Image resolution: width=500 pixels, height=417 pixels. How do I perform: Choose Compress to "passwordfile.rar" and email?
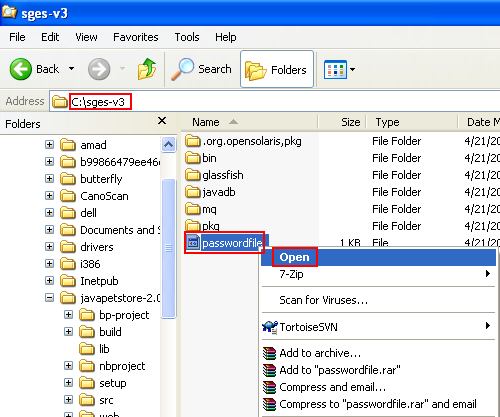tap(378, 404)
